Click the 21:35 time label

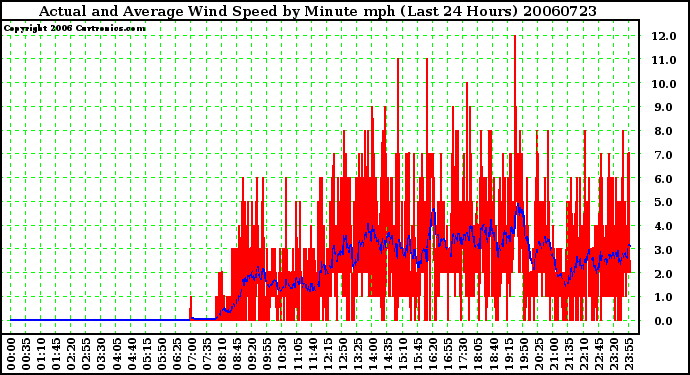[x=568, y=354]
